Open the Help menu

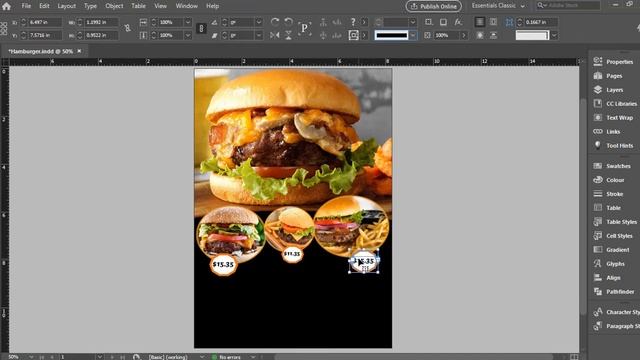coord(212,6)
